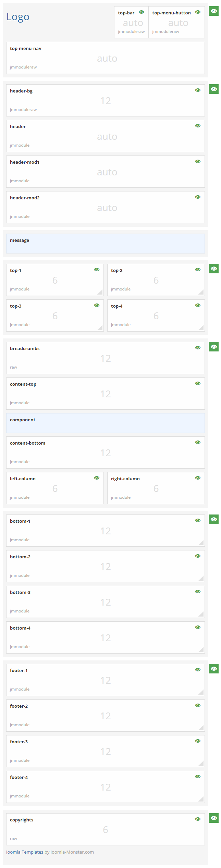Toggle visibility of the header-mod1 position
The width and height of the screenshot is (221, 868).
[198, 161]
